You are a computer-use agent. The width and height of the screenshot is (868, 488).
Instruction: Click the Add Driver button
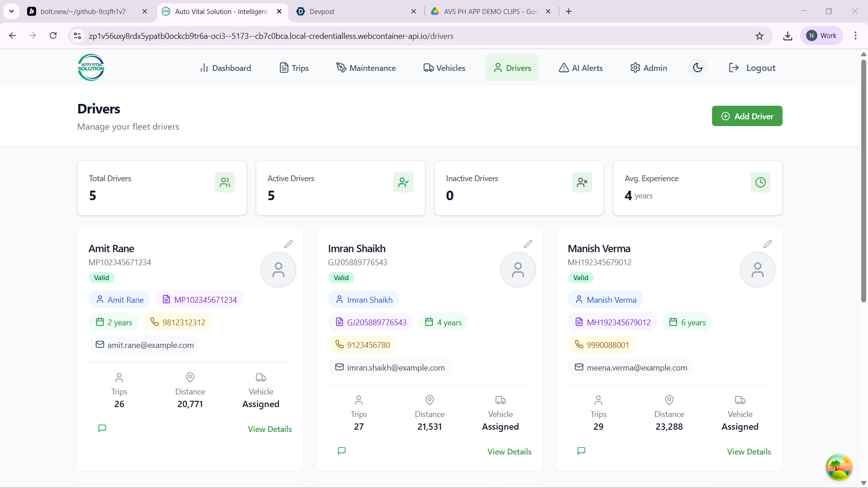[747, 116]
